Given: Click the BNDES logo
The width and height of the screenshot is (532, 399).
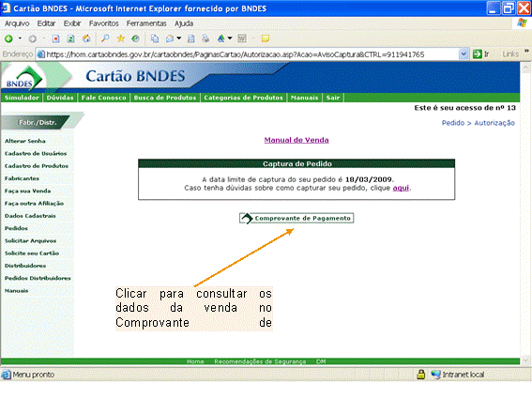Looking at the screenshot, I should coord(23,79).
